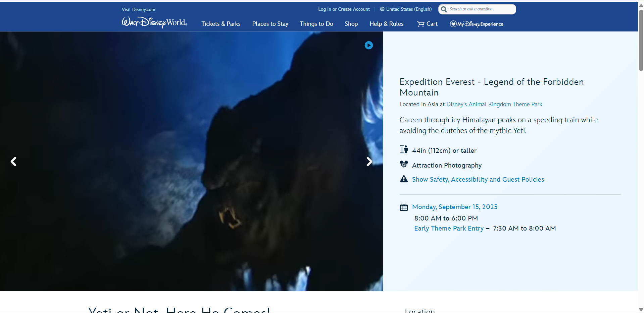Image resolution: width=644 pixels, height=313 pixels.
Task: Open the Things to Do menu
Action: click(x=316, y=24)
